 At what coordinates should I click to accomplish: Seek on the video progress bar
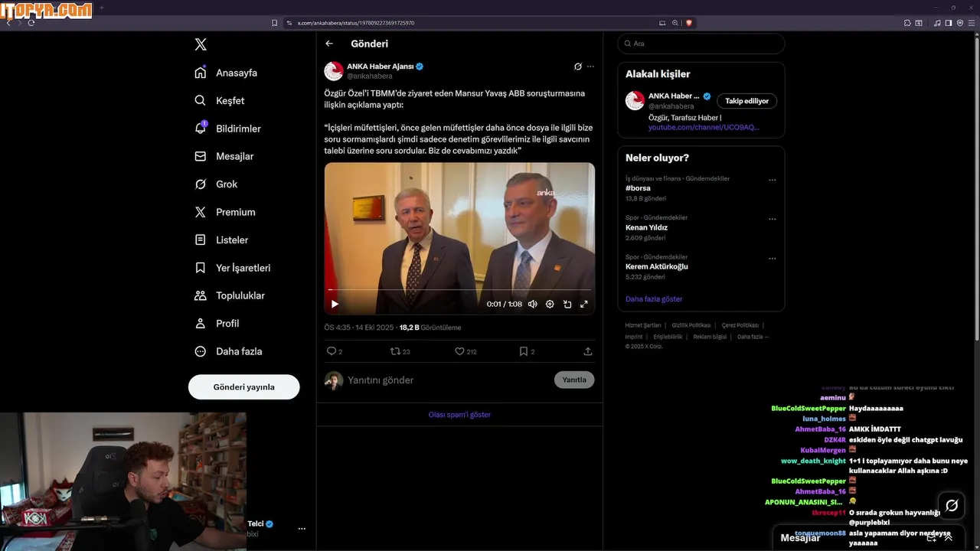(459, 290)
